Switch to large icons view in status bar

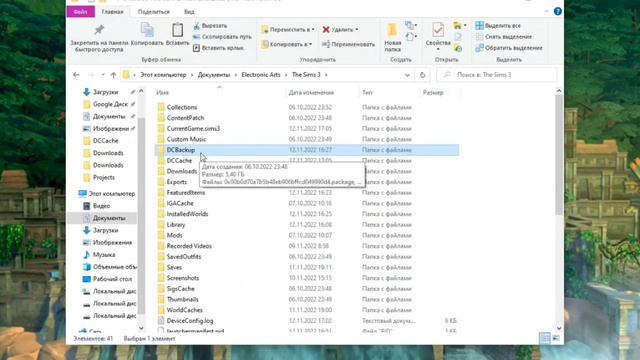[556, 338]
